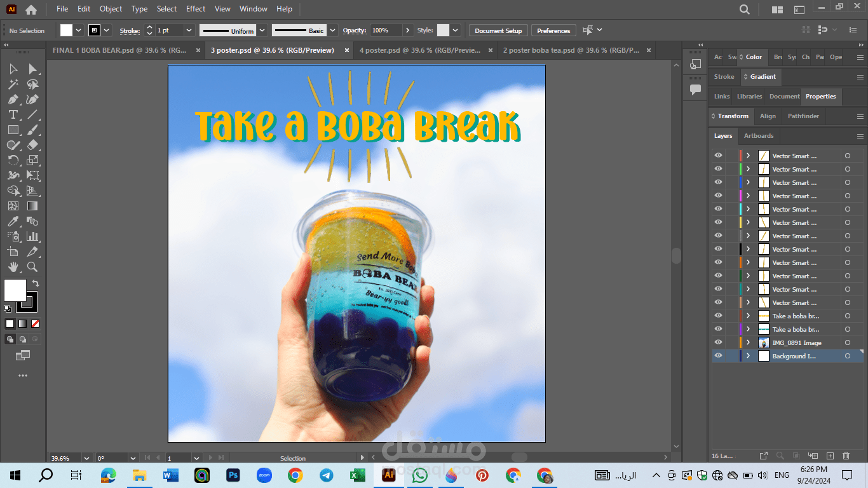Create a new layer in Layers panel
Image resolution: width=868 pixels, height=488 pixels.
(830, 456)
